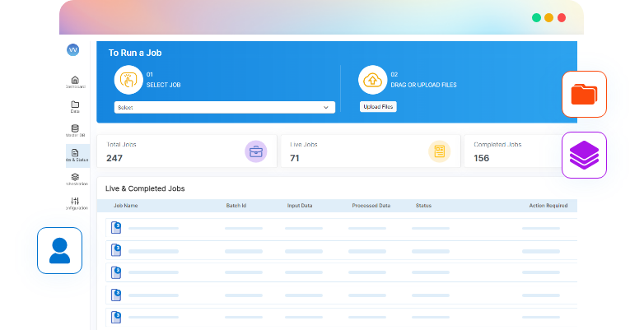Viewport: 644px width, 330px height.
Task: Click the Batch Id column header
Action: [237, 205]
